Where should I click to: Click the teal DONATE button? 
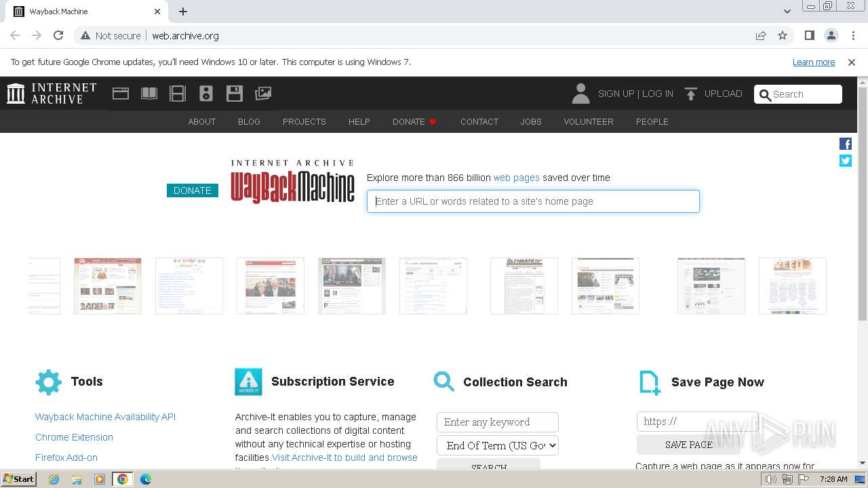click(193, 190)
